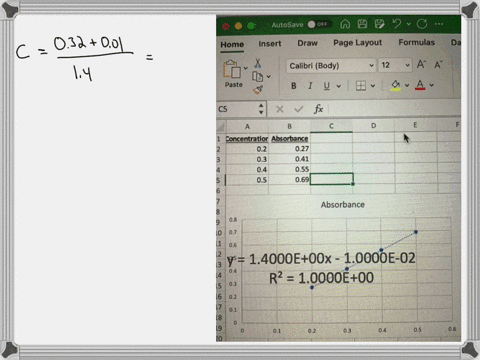Viewport: 480px width, 360px height.
Task: Click the Undo arrow icon
Action: [x=397, y=24]
